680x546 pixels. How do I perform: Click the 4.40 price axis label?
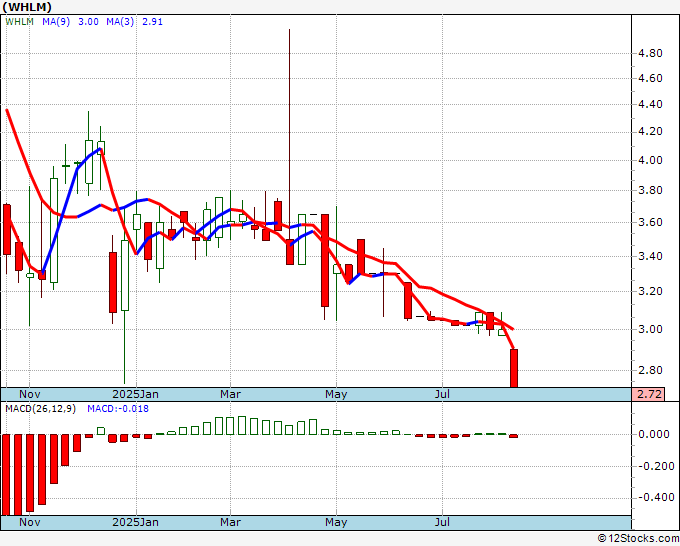coord(651,104)
